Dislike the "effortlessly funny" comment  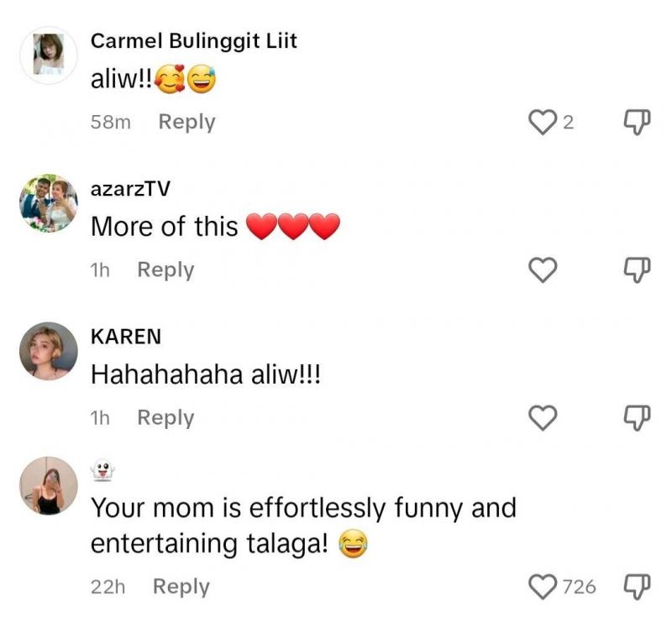click(638, 586)
